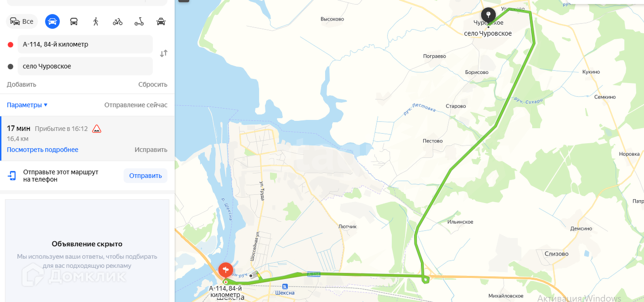Select the bus public transport icon
The image size is (644, 302).
[74, 21]
